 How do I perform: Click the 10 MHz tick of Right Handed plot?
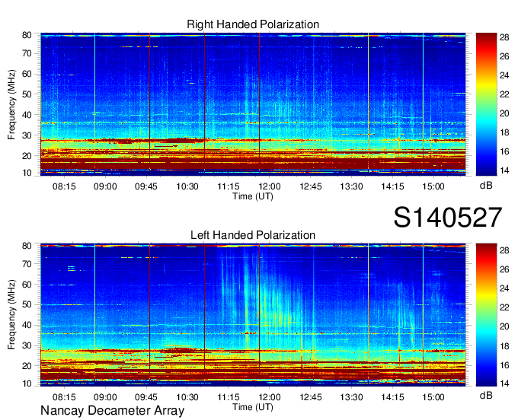click(27, 173)
